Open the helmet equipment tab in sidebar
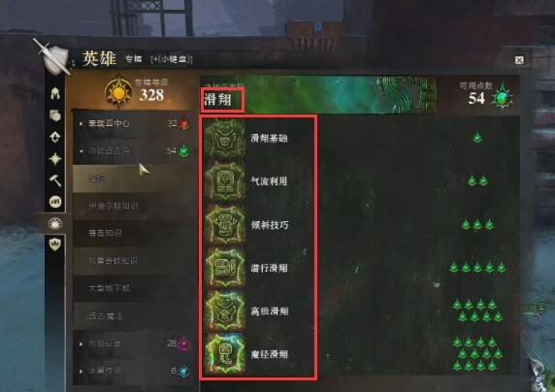Screen dimensions: 555x392 click(55, 93)
